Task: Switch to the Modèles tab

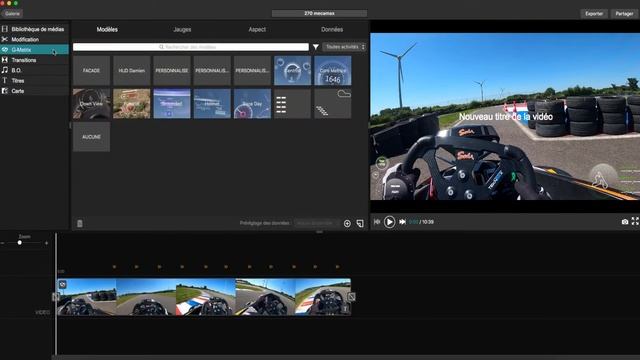Action: (x=107, y=29)
